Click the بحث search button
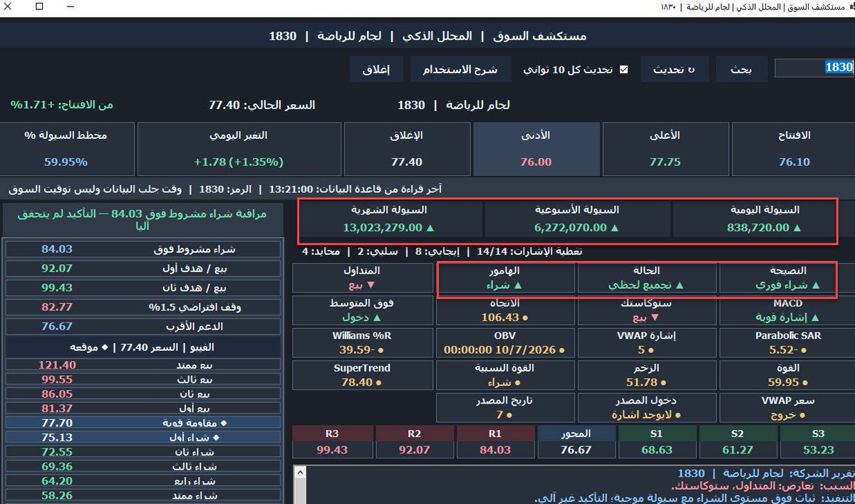855x504 pixels. click(742, 70)
